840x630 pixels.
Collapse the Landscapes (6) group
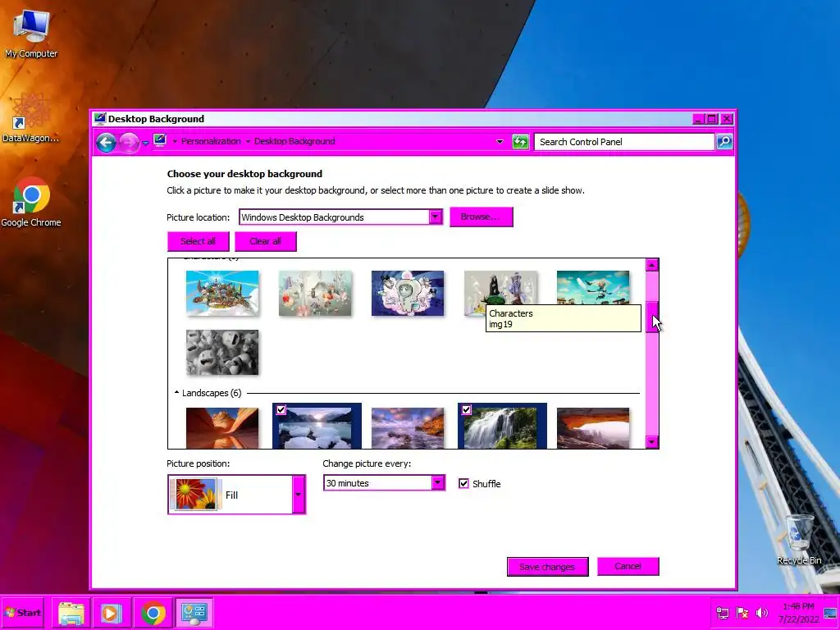point(177,393)
